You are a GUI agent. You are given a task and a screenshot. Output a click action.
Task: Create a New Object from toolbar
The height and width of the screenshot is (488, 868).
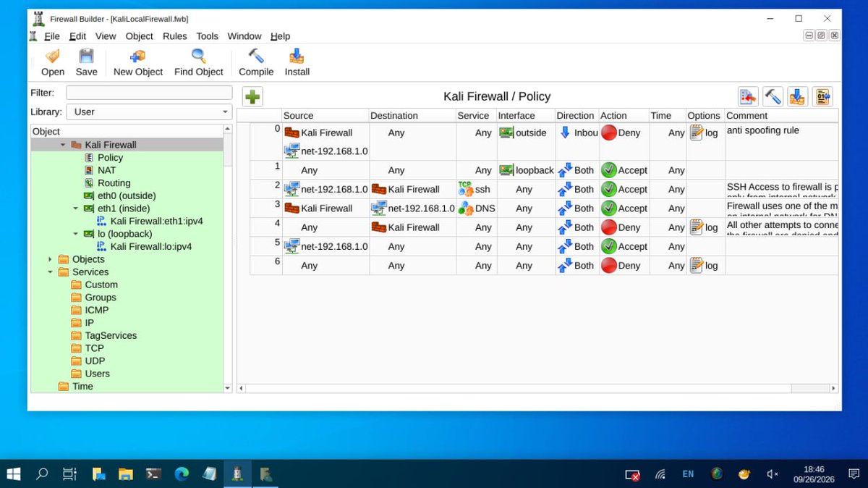tap(138, 62)
